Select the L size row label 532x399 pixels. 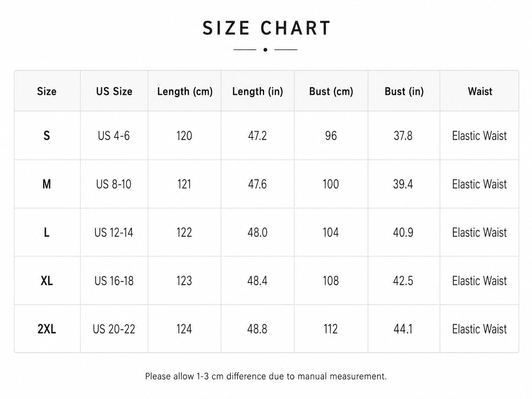47,233
